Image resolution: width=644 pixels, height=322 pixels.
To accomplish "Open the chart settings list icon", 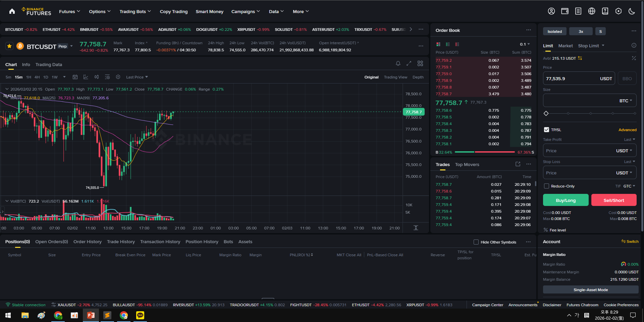I will pyautogui.click(x=107, y=77).
